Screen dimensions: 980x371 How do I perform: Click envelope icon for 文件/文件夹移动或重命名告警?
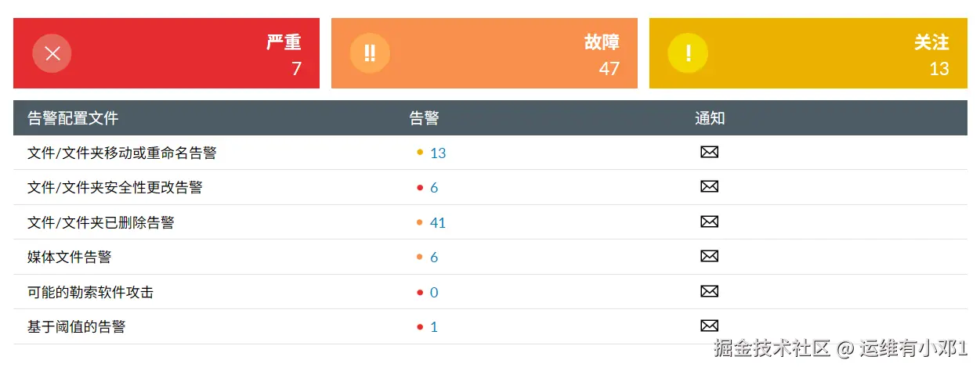(709, 152)
